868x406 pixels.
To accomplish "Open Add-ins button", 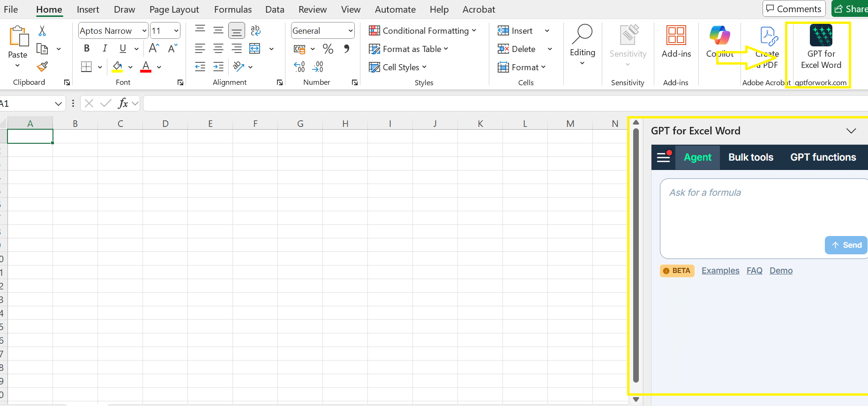I will click(x=676, y=41).
